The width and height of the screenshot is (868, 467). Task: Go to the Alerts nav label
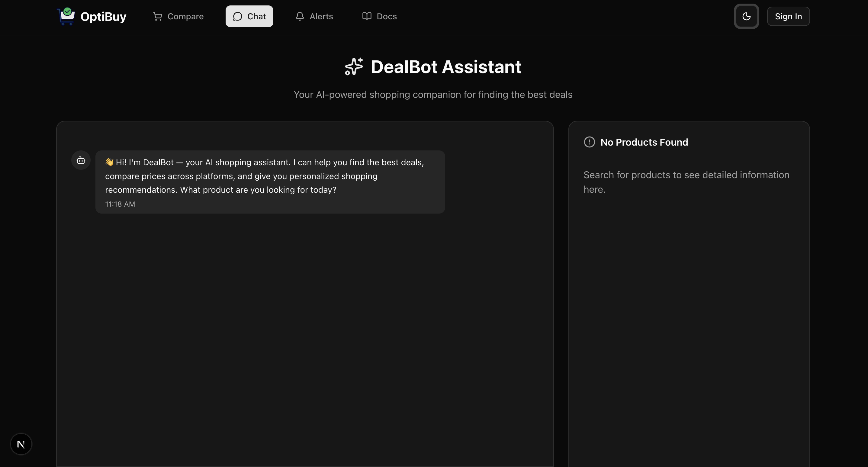pyautogui.click(x=321, y=17)
